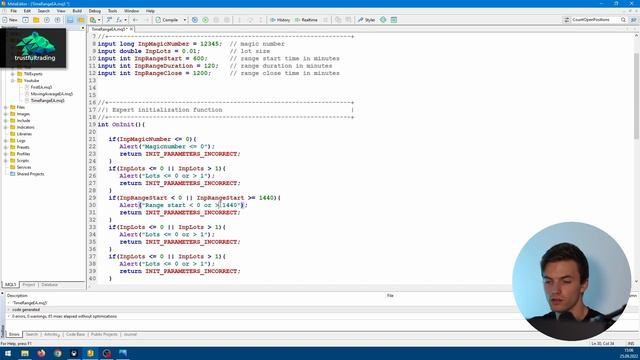The image size is (640, 360).
Task: Click the fx function list icon
Action: (x=119, y=20)
